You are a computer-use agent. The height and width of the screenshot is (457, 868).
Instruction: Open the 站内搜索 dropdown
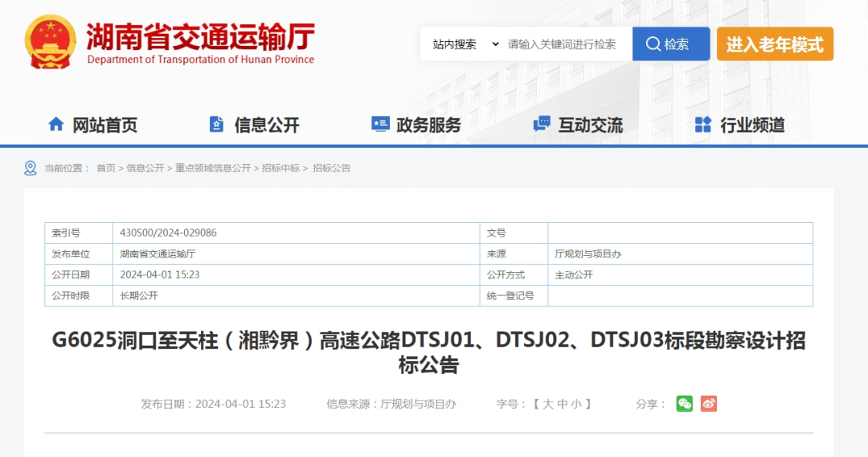coord(465,44)
